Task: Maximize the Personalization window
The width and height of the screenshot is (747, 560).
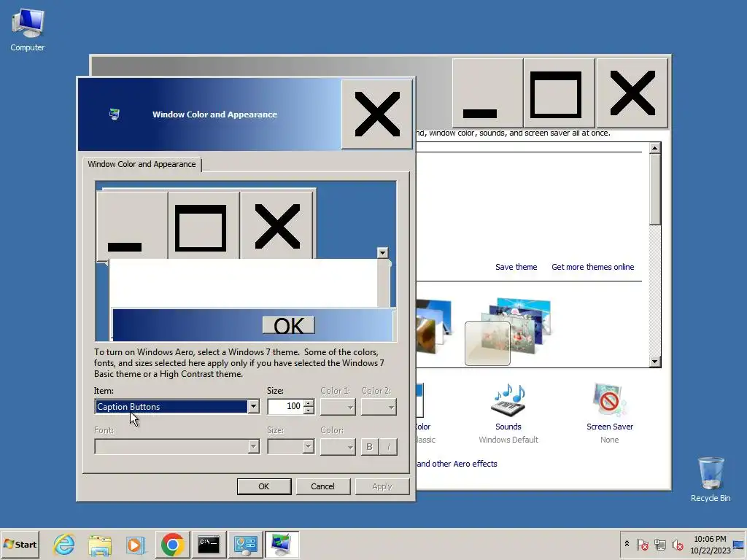Action: (x=560, y=93)
